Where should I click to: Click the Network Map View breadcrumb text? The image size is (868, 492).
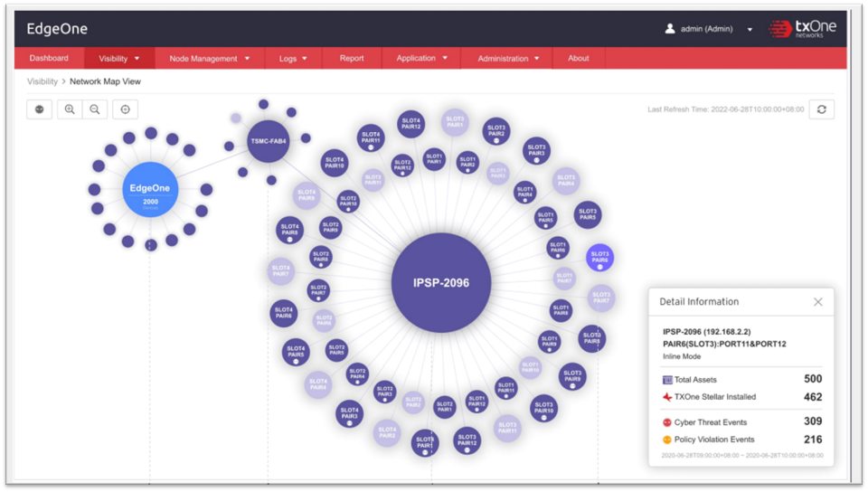105,81
